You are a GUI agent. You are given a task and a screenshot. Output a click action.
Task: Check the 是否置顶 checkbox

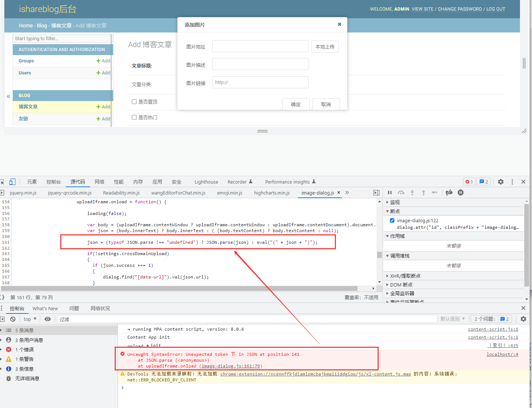(x=134, y=102)
